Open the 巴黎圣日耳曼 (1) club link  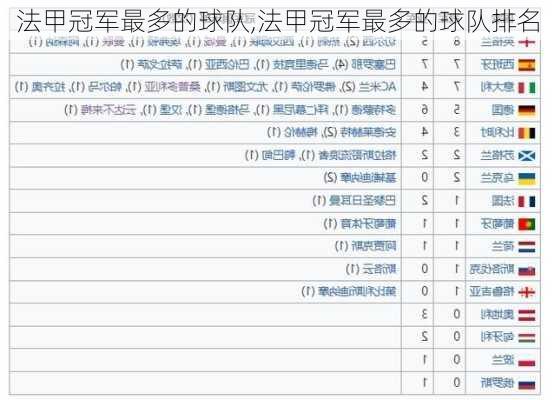pyautogui.click(x=354, y=201)
